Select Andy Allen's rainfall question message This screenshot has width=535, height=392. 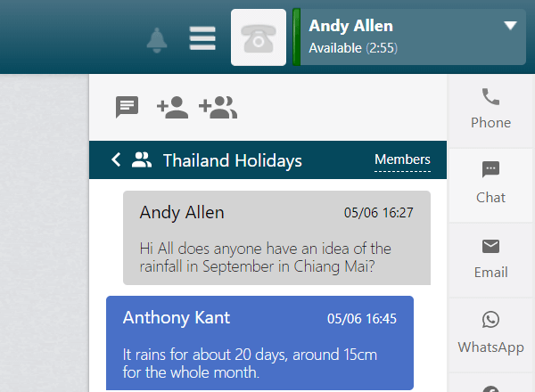276,238
